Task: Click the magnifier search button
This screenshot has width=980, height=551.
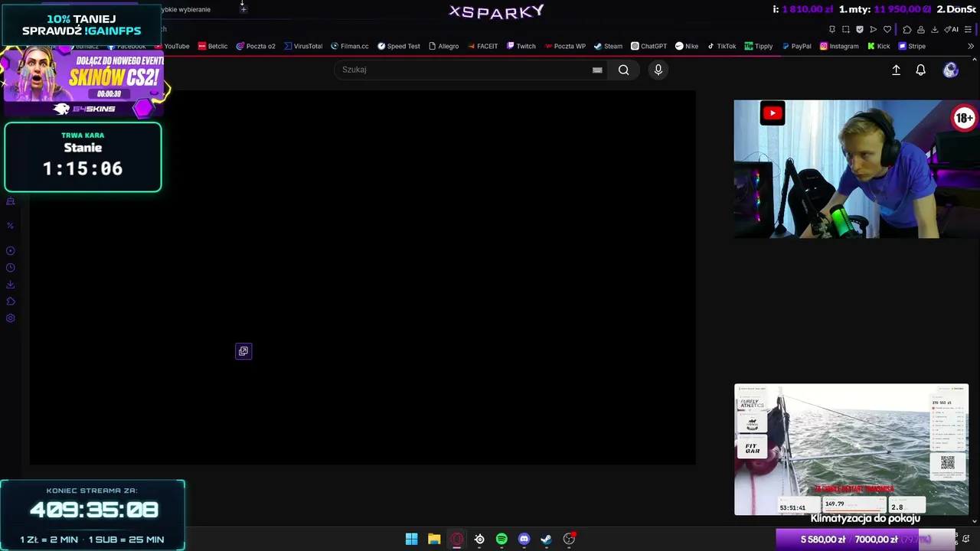Action: click(624, 70)
